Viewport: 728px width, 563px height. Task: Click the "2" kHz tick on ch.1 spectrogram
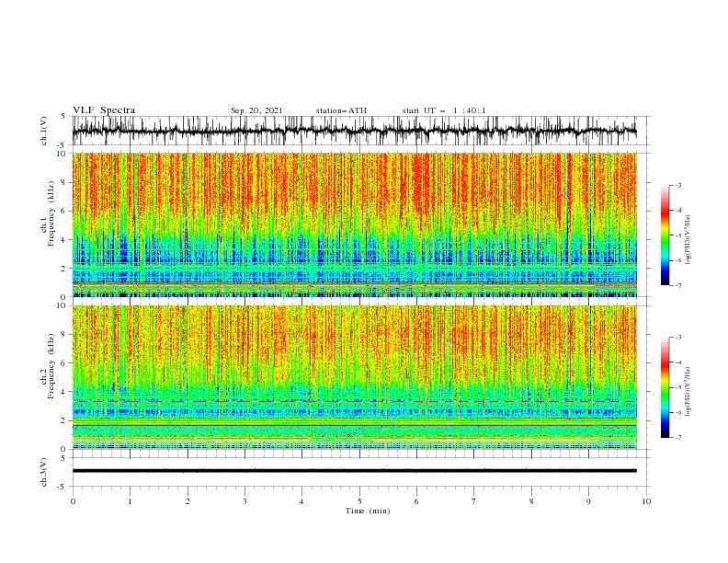[63, 269]
